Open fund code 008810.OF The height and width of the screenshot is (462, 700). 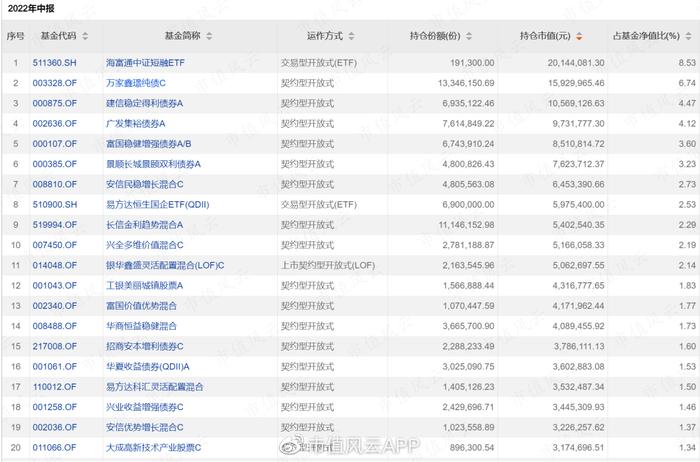pyautogui.click(x=54, y=184)
